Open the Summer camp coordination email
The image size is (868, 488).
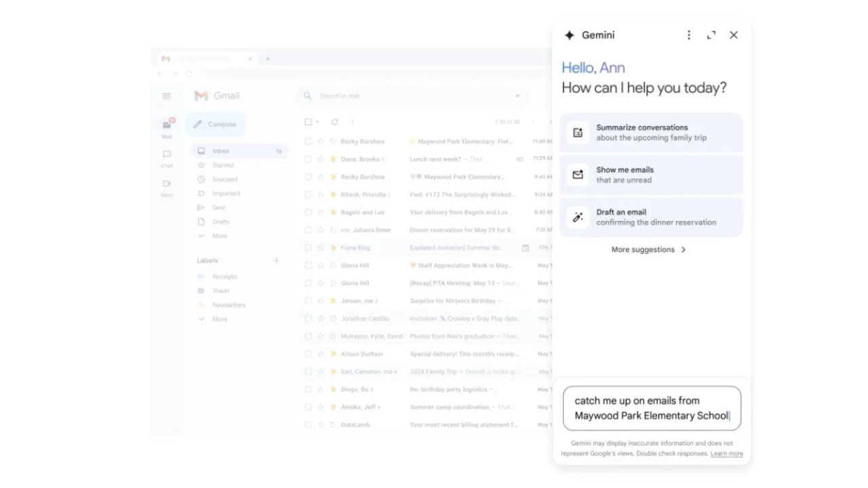[461, 407]
